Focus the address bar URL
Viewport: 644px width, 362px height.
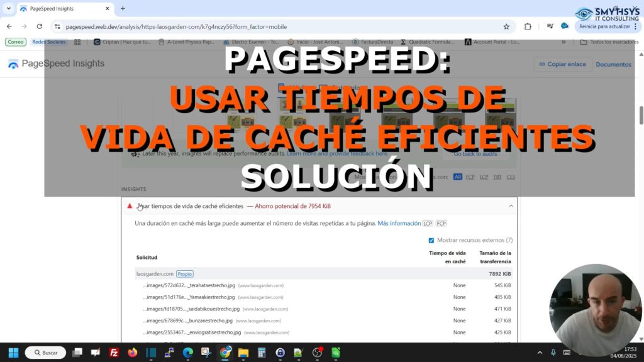point(176,26)
